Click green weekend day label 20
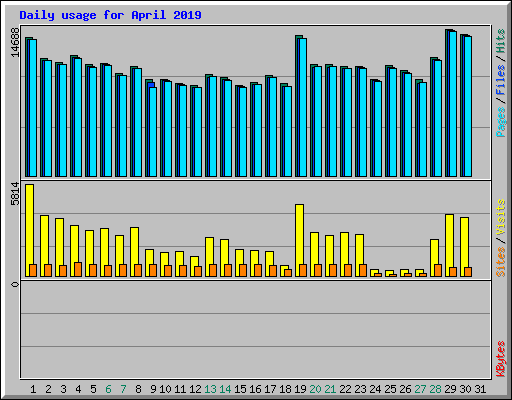The image size is (512, 400). (x=315, y=389)
